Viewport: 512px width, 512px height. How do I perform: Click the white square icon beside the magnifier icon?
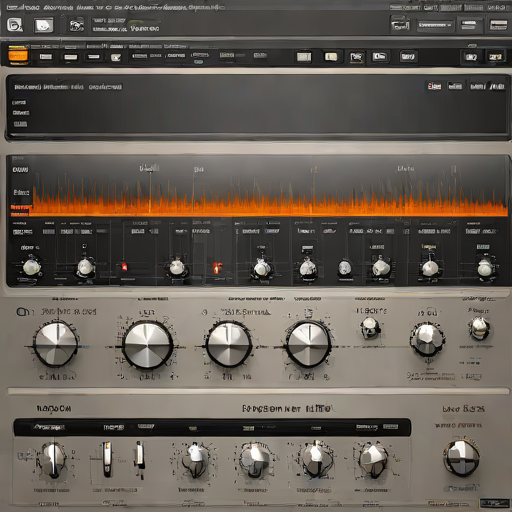click(44, 25)
